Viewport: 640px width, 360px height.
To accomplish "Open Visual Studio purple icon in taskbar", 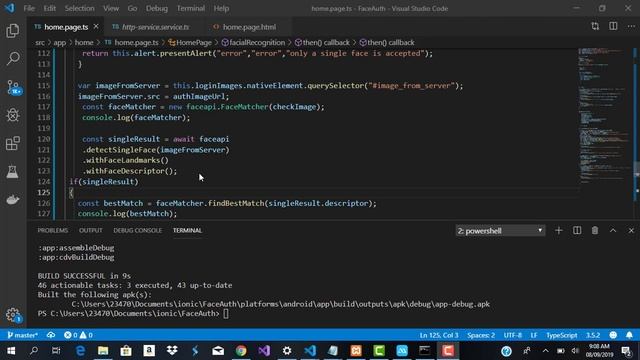I will tap(264, 351).
